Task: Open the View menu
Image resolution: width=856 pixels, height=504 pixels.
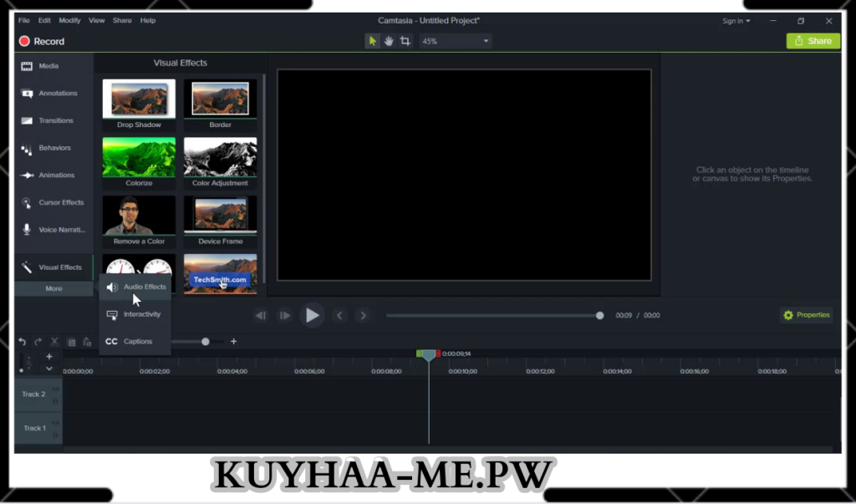Action: click(x=97, y=20)
